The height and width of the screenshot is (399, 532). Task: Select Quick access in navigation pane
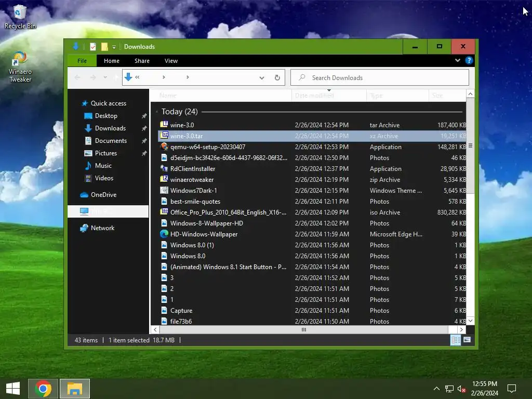point(108,103)
